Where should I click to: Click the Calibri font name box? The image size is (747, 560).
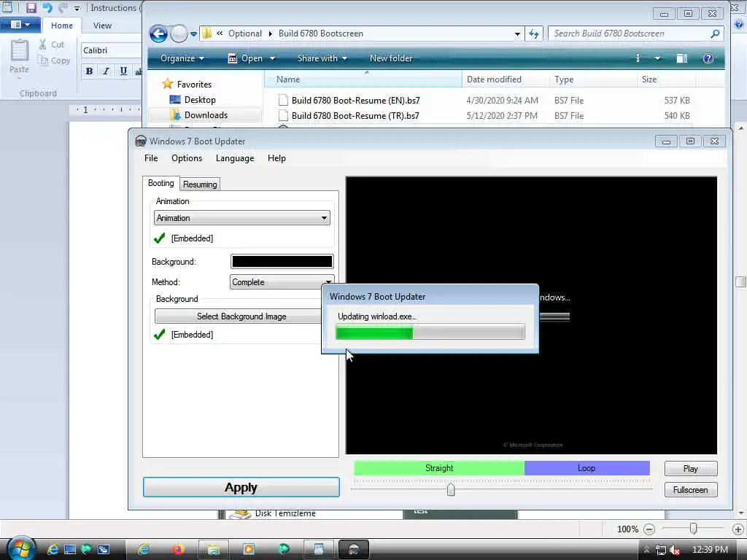tap(112, 50)
